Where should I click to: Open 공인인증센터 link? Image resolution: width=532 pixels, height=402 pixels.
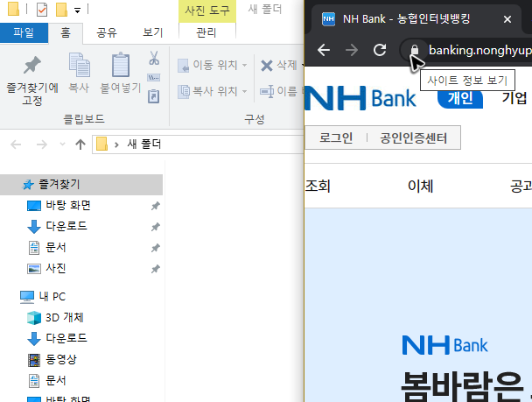(x=413, y=138)
